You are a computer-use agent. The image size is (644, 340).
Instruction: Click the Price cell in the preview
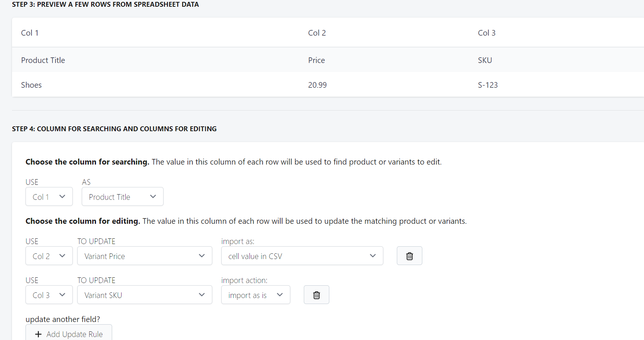pyautogui.click(x=316, y=60)
